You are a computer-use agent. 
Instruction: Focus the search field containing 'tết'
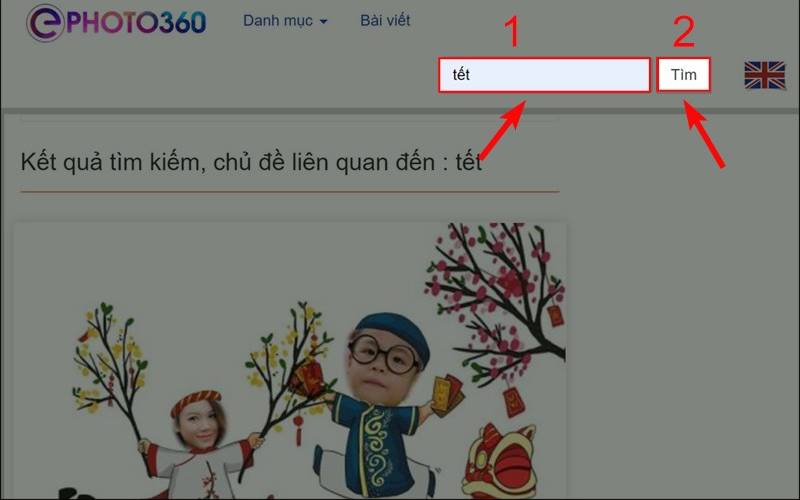544,75
